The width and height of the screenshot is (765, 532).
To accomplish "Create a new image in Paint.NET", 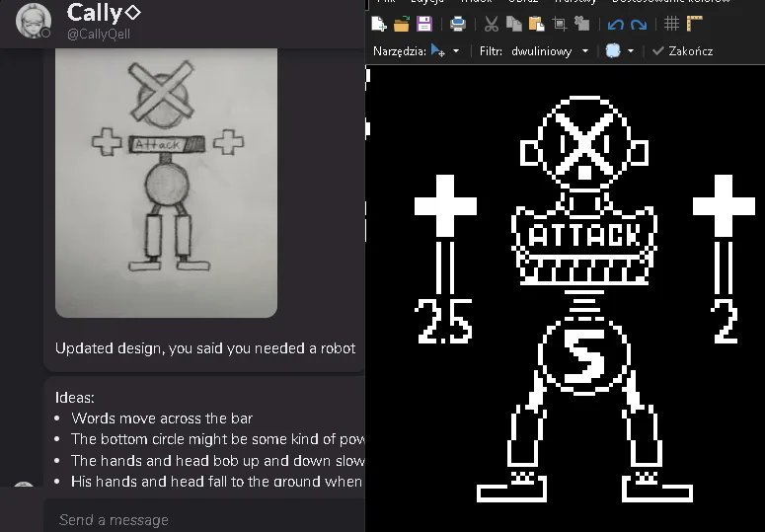I will pos(379,24).
